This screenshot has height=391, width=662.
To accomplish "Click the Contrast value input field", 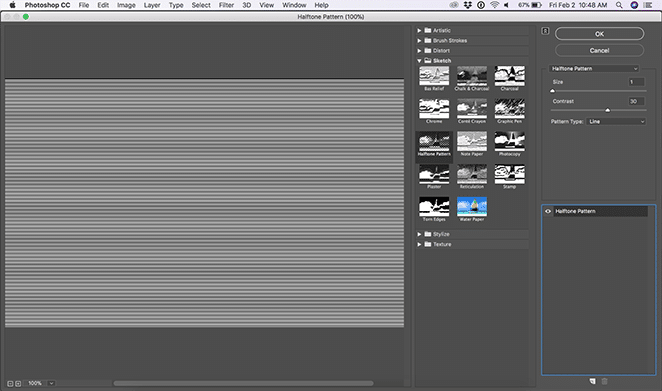I will (636, 101).
